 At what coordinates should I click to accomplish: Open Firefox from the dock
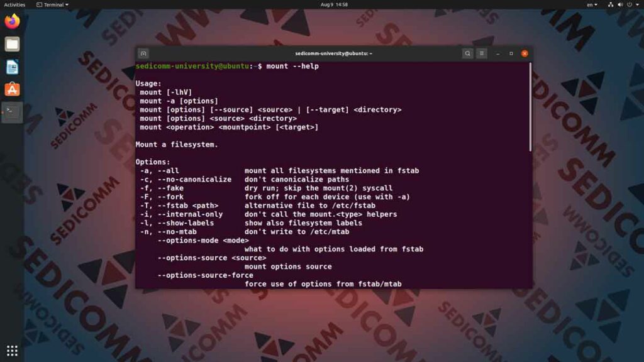coord(12,21)
